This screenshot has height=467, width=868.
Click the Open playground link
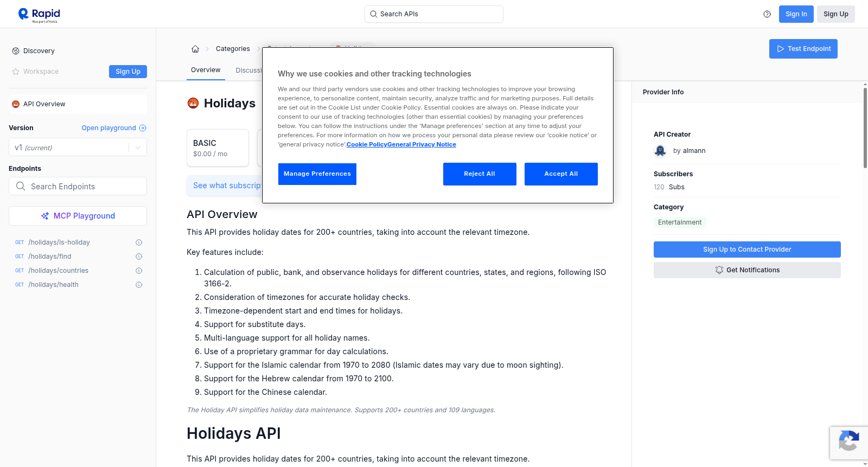114,128
